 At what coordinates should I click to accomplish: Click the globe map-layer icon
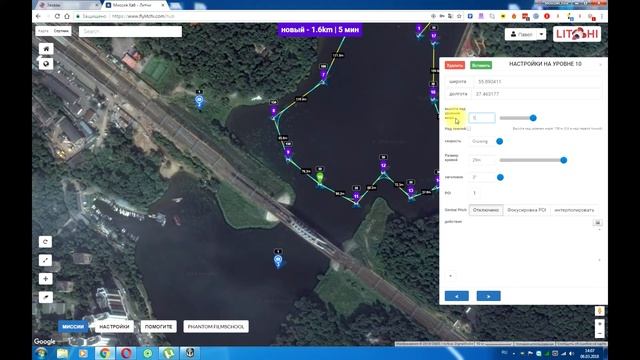[46, 64]
